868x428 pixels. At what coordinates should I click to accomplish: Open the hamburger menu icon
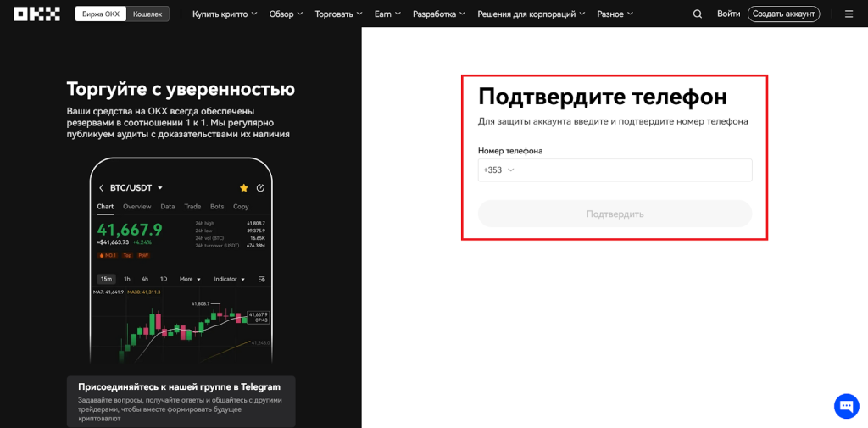[849, 14]
